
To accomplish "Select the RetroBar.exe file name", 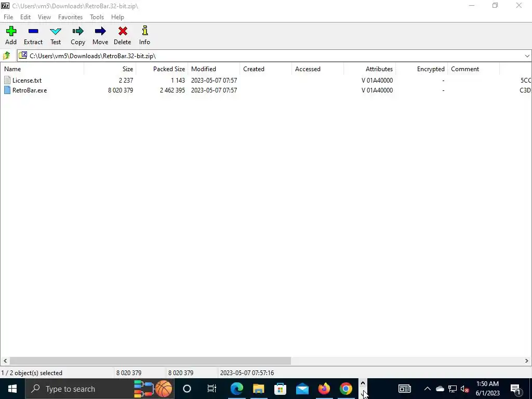I will tap(30, 90).
